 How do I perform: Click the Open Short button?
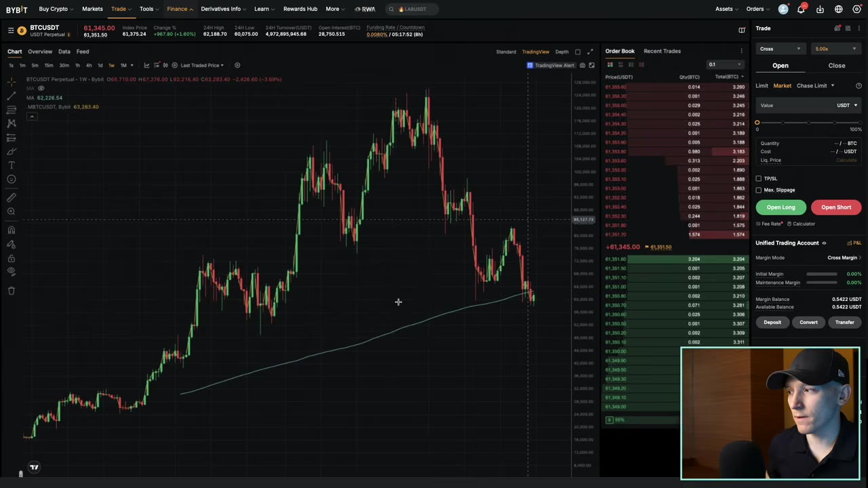click(836, 207)
